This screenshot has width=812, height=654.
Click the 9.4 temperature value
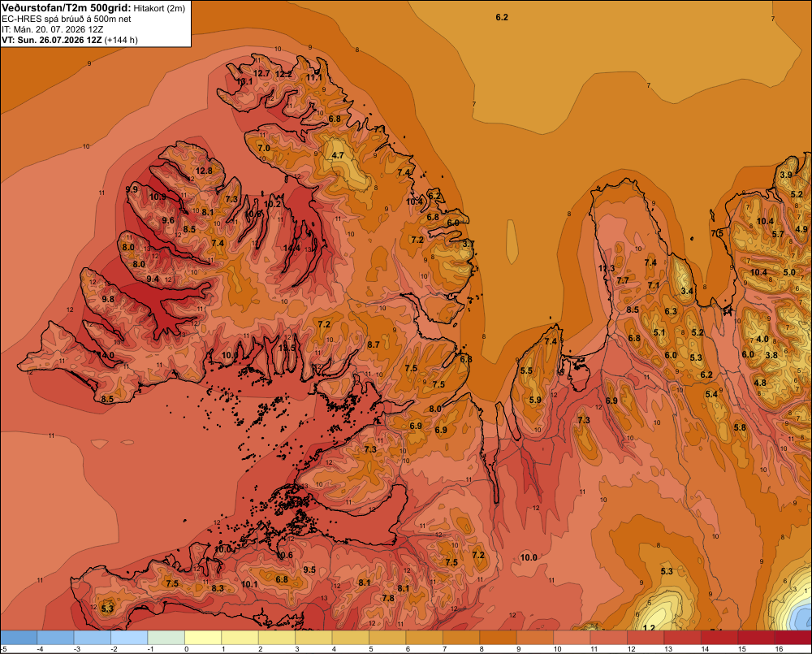[x=153, y=279]
